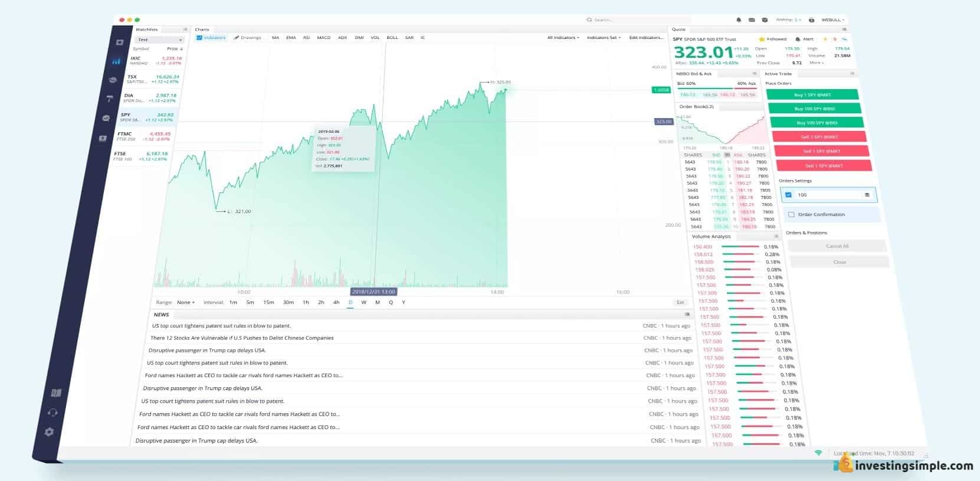
Task: Open the headset support icon in the sidebar
Action: tap(53, 413)
